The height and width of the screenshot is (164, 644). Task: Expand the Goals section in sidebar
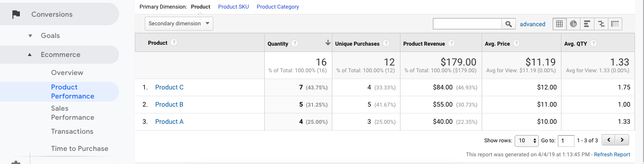pyautogui.click(x=30, y=36)
